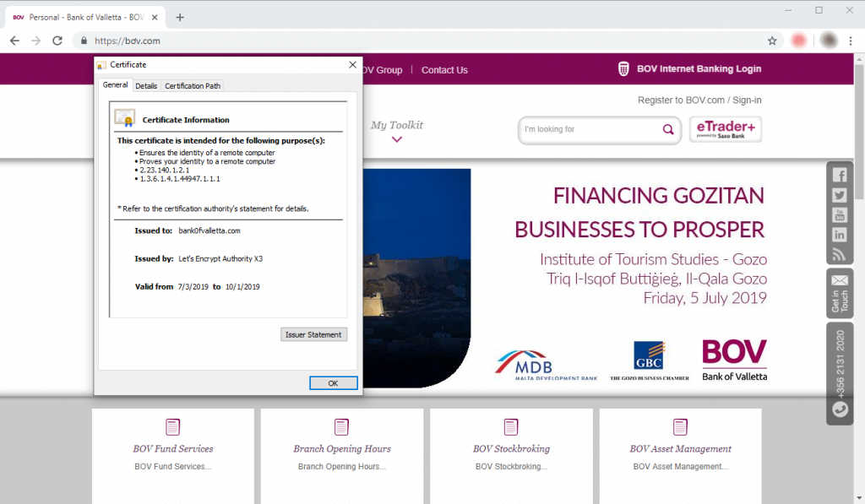
Task: Click the padlock icon in address bar
Action: point(84,41)
